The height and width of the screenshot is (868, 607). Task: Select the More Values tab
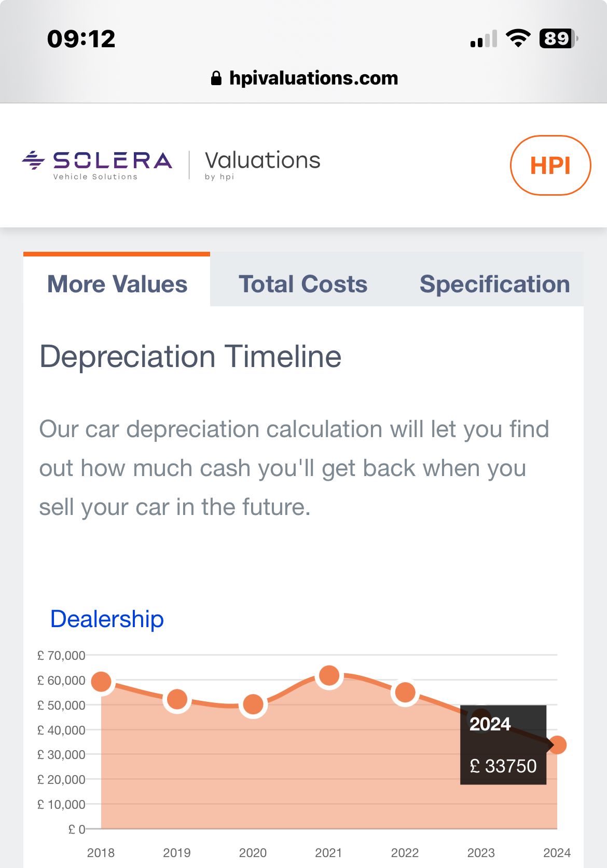pyautogui.click(x=117, y=284)
